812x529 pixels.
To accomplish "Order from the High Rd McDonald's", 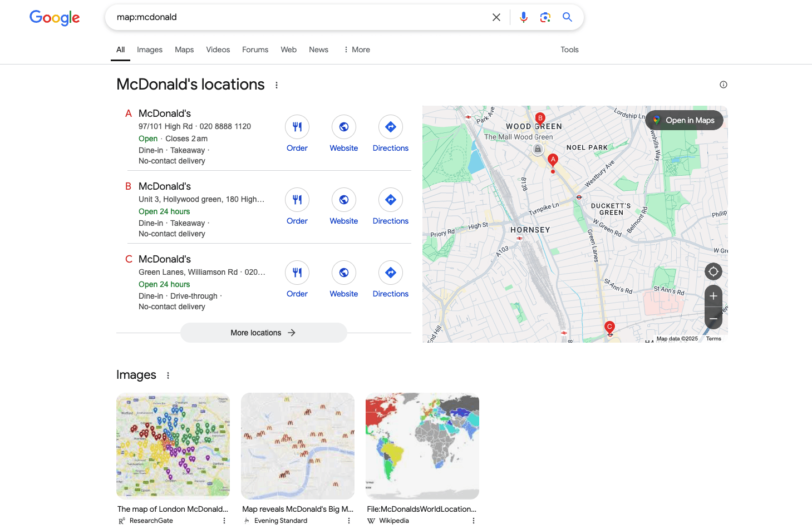I will tap(297, 127).
